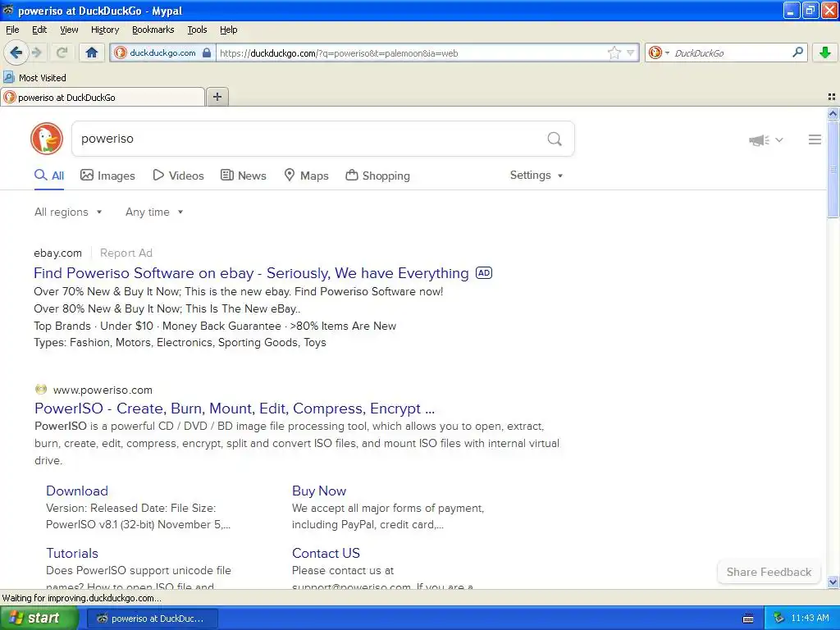
Task: Go back using the browser back arrow
Action: (x=16, y=52)
